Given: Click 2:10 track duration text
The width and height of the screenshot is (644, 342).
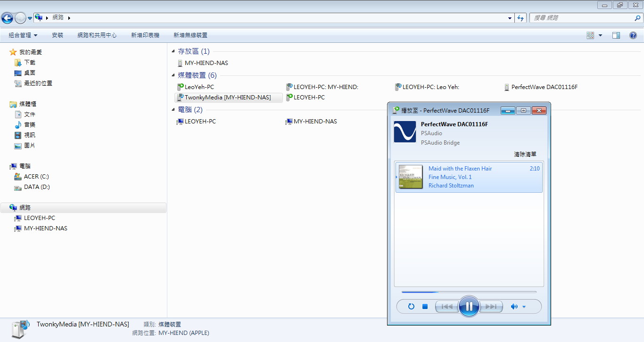Looking at the screenshot, I should tap(535, 169).
